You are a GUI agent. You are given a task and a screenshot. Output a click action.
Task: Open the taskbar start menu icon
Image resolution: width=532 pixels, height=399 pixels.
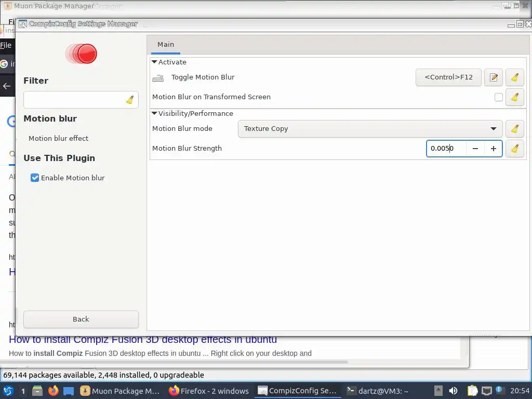[8, 391]
